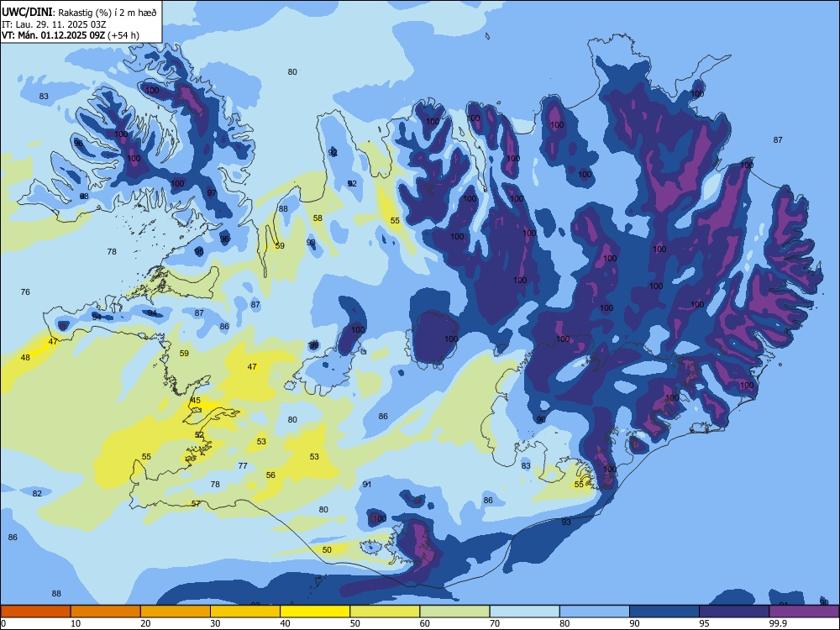Screen dimensions: 840x630
Task: Click the value 83 over the northwestern sea
Action: [x=44, y=97]
